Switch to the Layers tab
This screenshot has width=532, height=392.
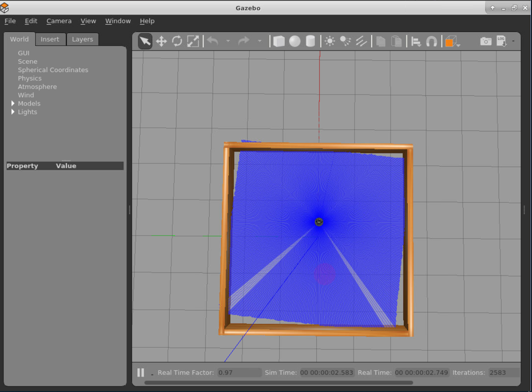click(82, 39)
